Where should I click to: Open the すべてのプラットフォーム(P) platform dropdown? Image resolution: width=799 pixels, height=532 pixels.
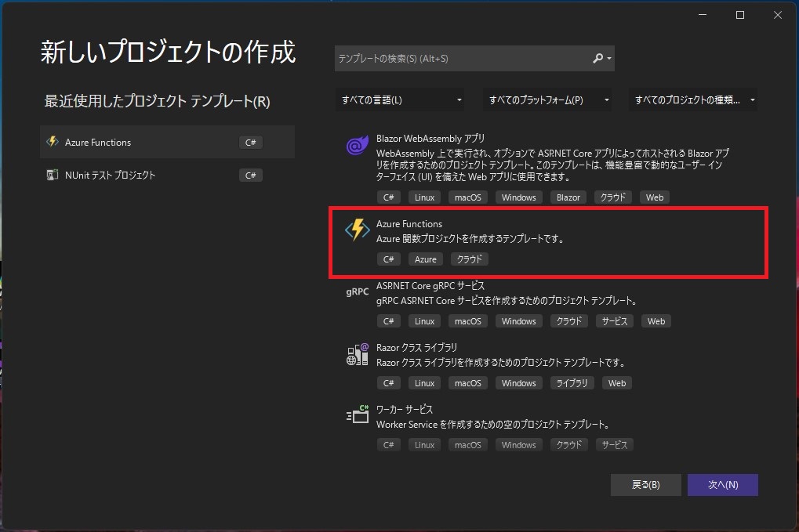(548, 100)
